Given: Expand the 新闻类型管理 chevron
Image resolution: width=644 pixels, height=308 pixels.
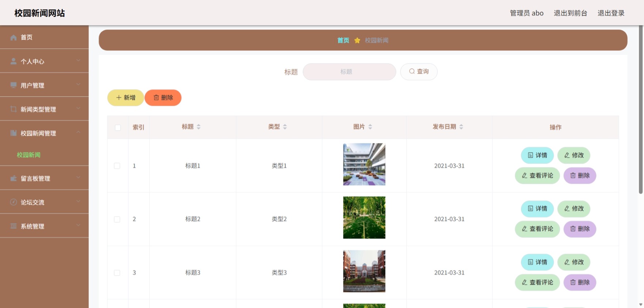Looking at the screenshot, I should tap(78, 108).
